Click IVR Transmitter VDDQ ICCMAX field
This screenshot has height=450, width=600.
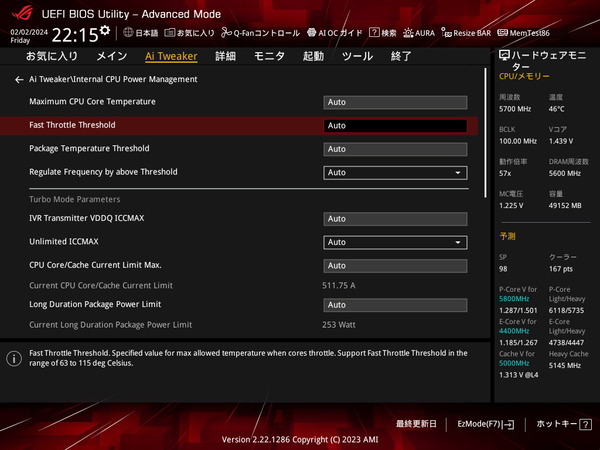click(x=395, y=219)
